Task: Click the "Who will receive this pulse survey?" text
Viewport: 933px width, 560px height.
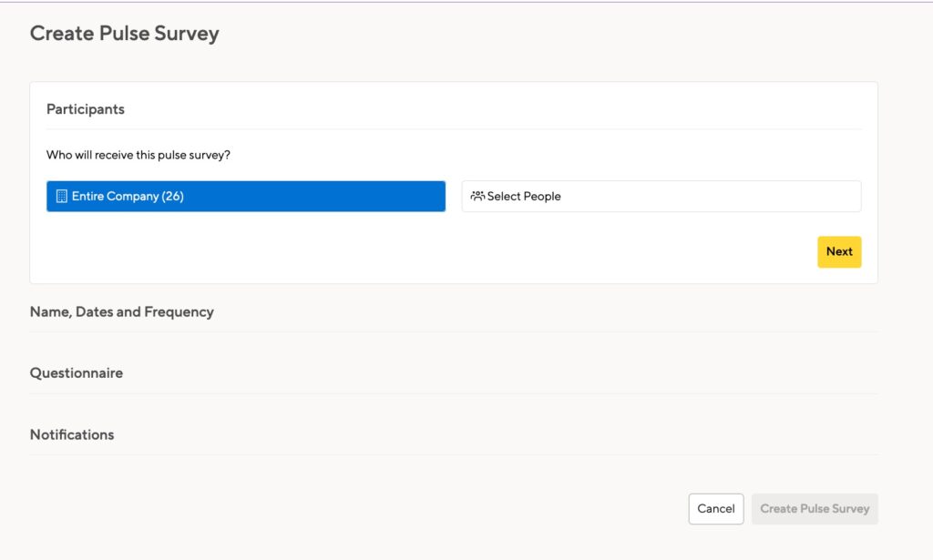Action: point(138,155)
